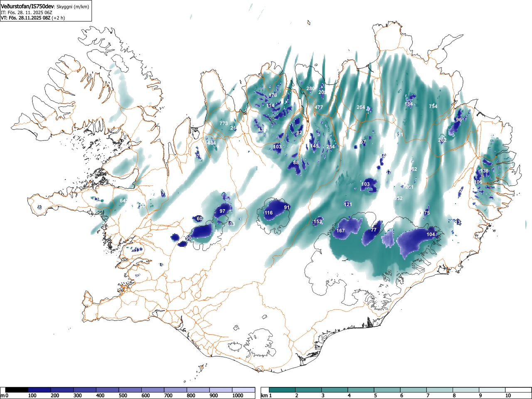This screenshot has height=399, width=532.
Task: Click the visibility value 121 on the map
Action: 348,204
